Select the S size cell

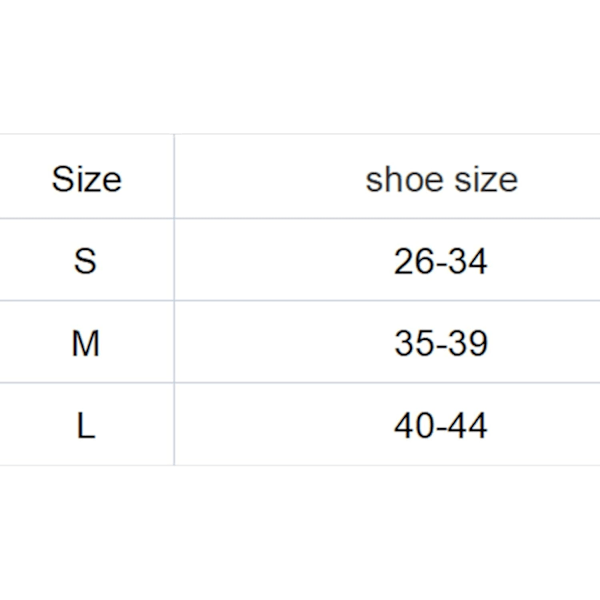coord(85,261)
